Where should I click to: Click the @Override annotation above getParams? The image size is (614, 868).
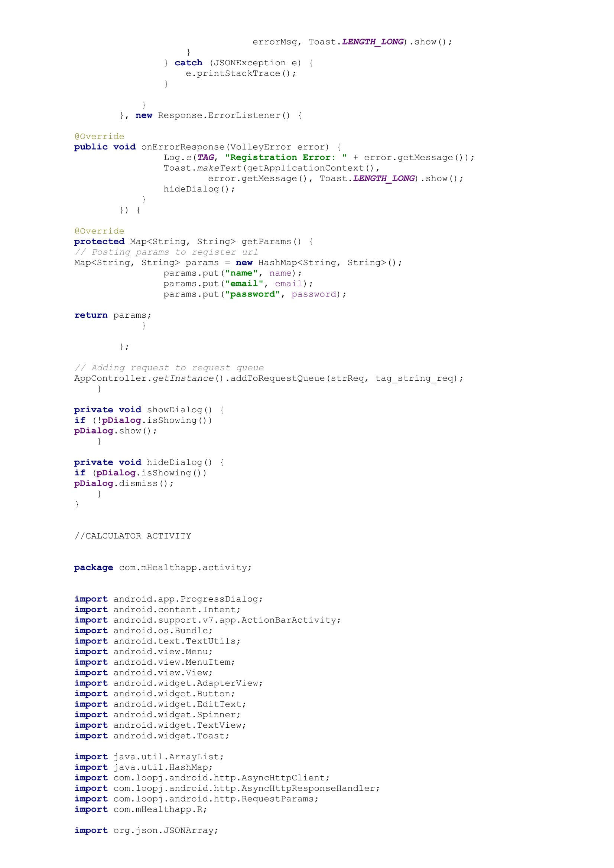tap(99, 231)
